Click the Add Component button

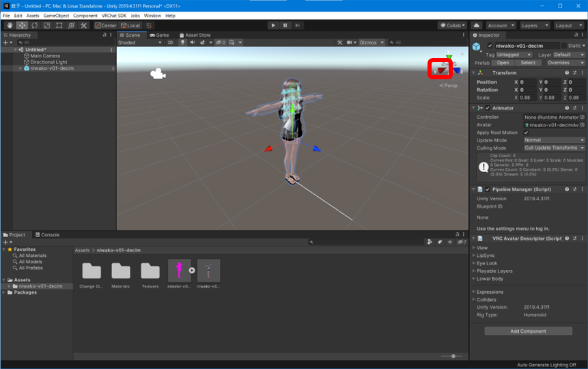click(528, 331)
